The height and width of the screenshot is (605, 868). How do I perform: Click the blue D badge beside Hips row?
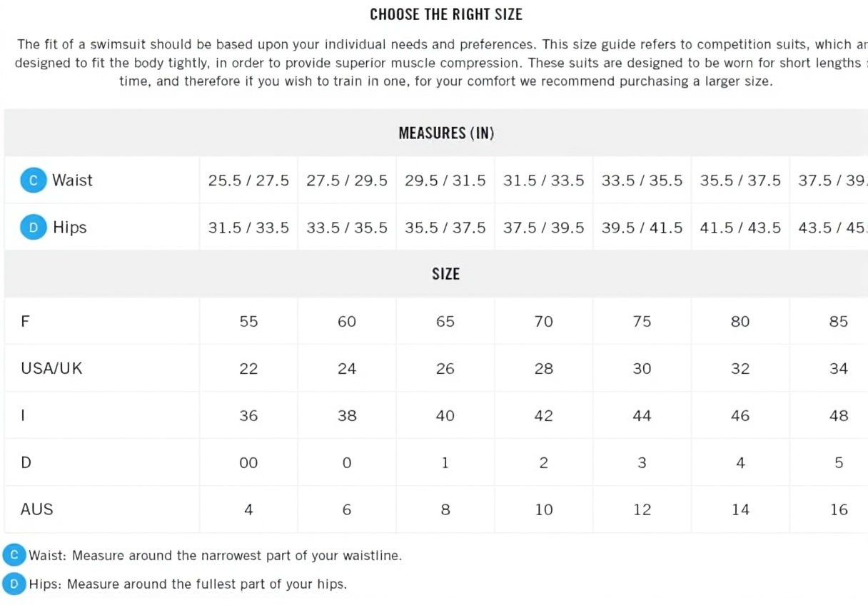(33, 228)
